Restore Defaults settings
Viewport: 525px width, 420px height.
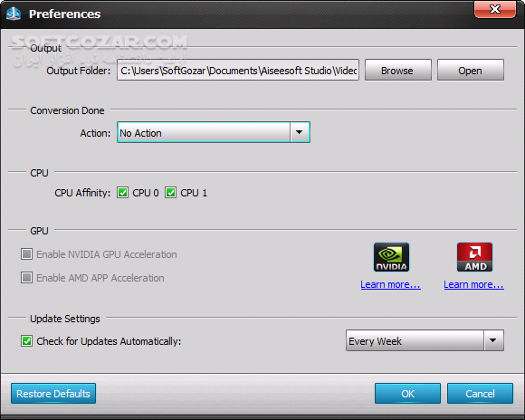[53, 394]
